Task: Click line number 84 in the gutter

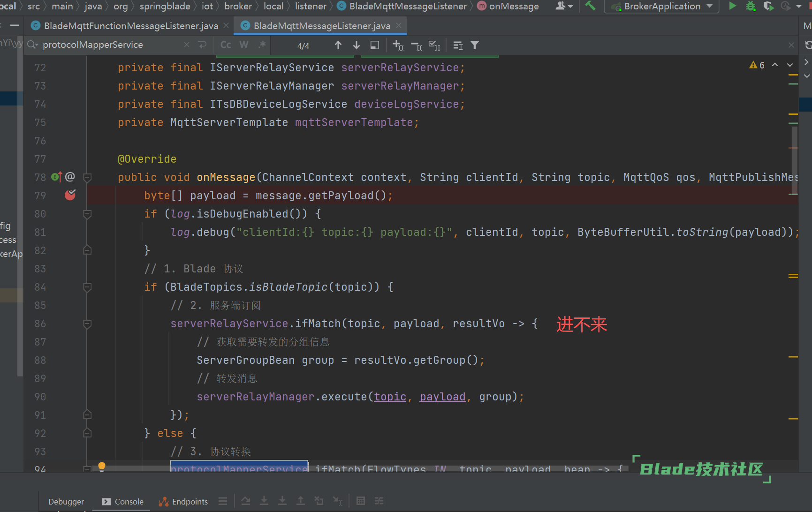Action: (40, 287)
